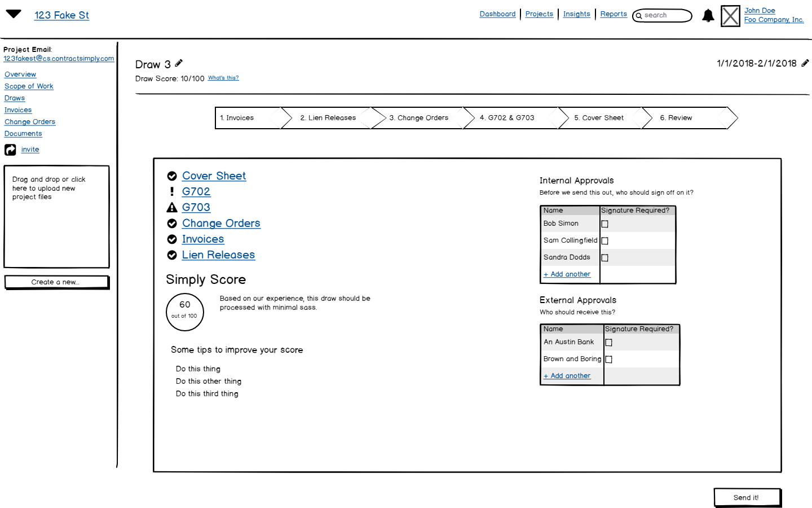Image resolution: width=812 pixels, height=508 pixels.
Task: Open Change Orders in the sidebar
Action: pos(30,122)
